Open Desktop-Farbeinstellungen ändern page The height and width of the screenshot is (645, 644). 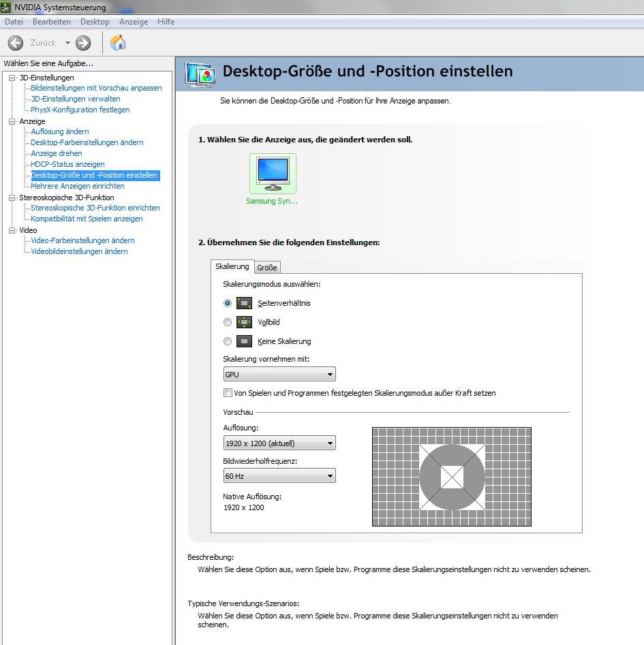(x=87, y=142)
